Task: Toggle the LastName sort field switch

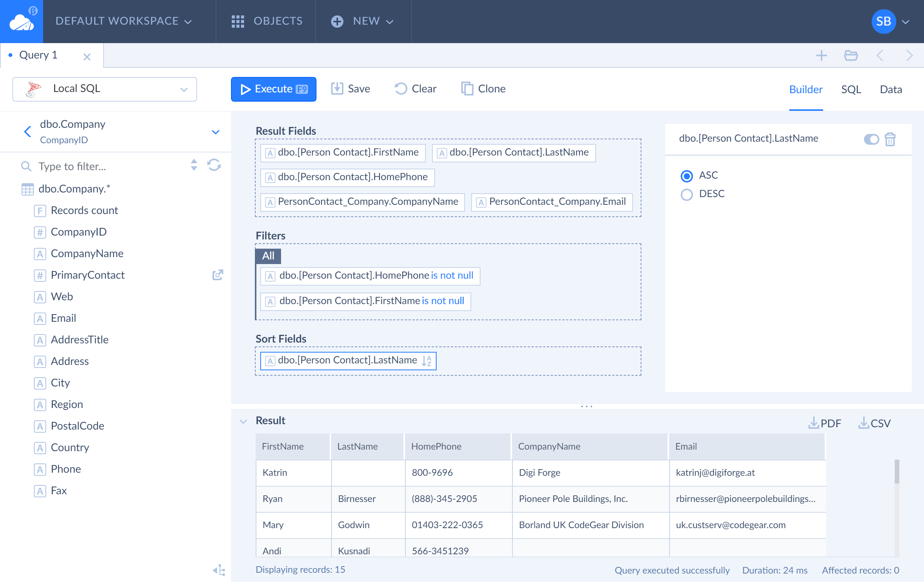Action: coord(871,139)
